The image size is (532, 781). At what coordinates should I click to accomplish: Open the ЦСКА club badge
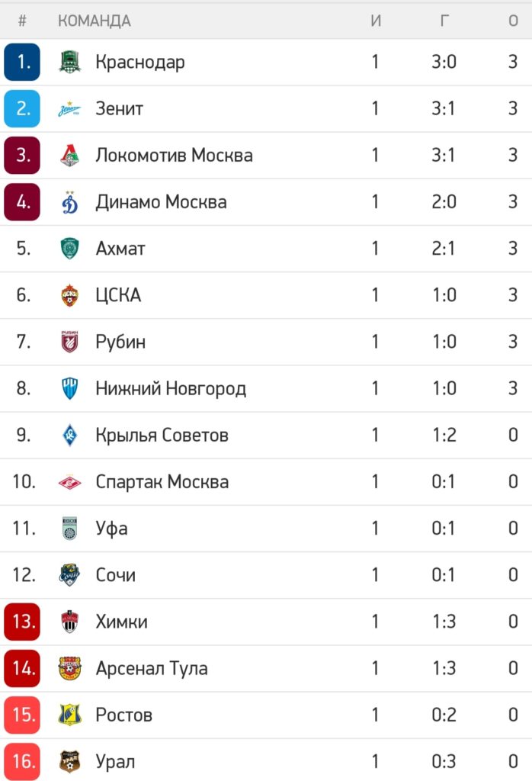69,295
